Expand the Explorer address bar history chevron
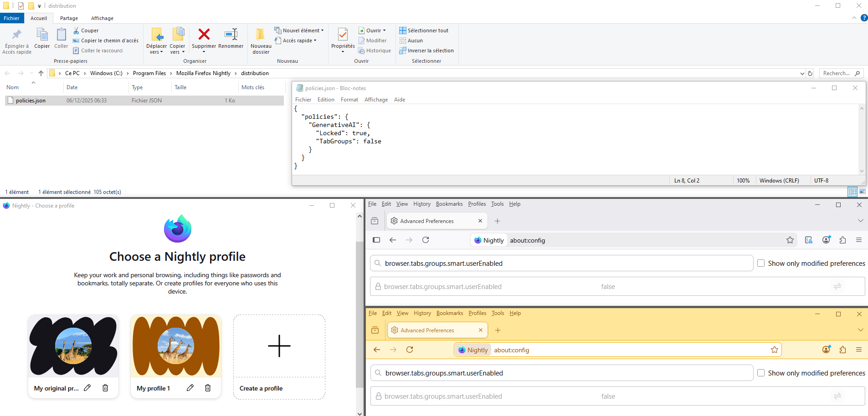The image size is (868, 416). (x=802, y=73)
